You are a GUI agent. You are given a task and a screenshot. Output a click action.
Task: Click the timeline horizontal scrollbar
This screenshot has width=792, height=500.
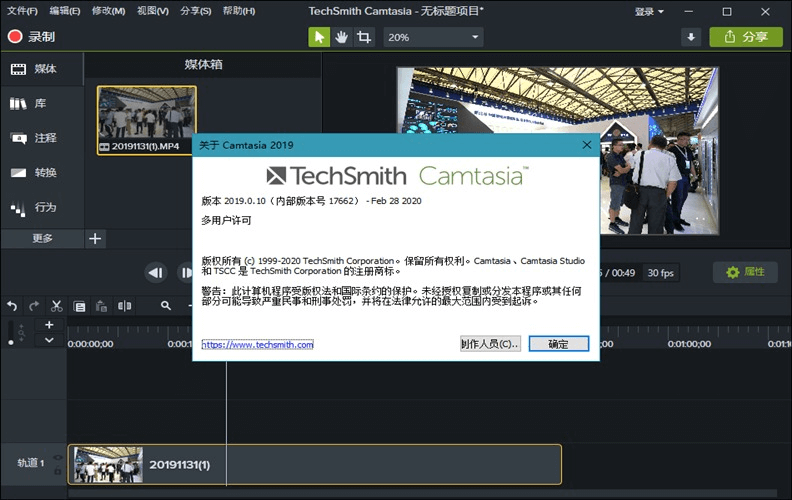pos(422,492)
